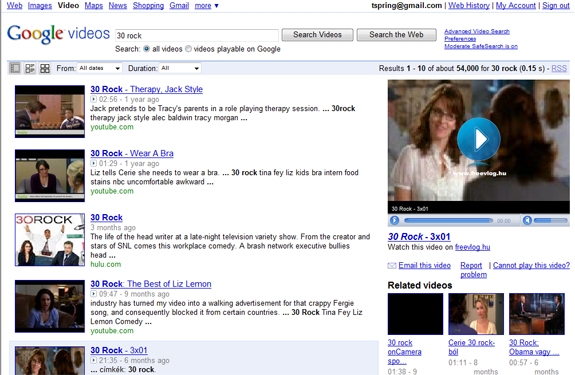Click the RSS link
This screenshot has height=375, width=575.
coord(559,69)
